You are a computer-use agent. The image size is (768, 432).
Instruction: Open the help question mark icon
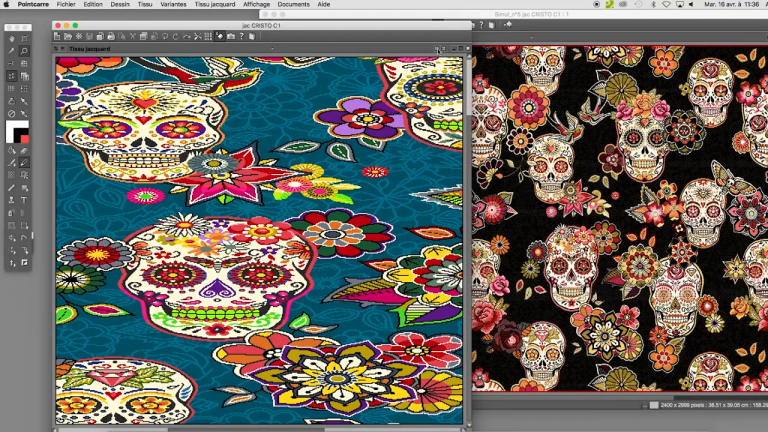click(x=242, y=36)
